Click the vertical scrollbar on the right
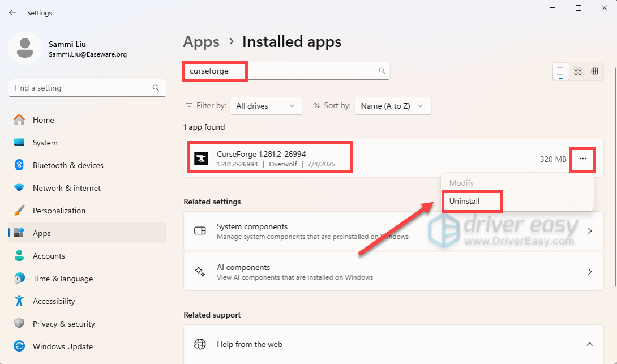 pos(615,177)
